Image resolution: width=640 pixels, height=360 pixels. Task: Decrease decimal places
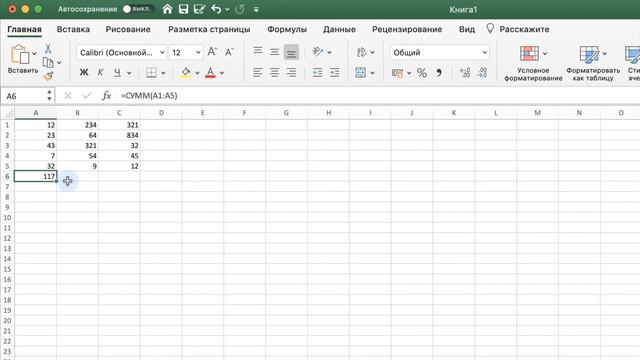coord(482,73)
